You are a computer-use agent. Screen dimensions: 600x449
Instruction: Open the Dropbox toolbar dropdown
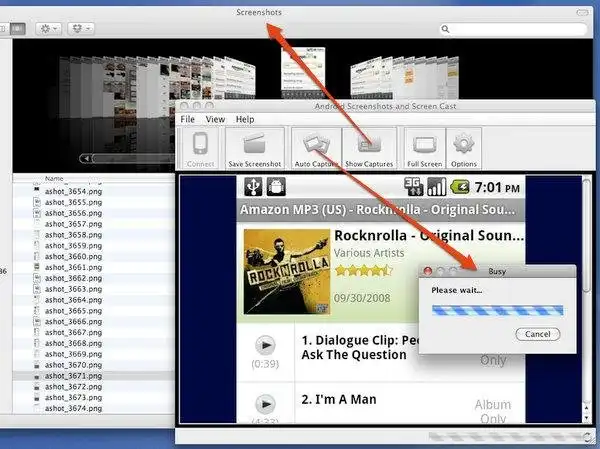[x=81, y=29]
